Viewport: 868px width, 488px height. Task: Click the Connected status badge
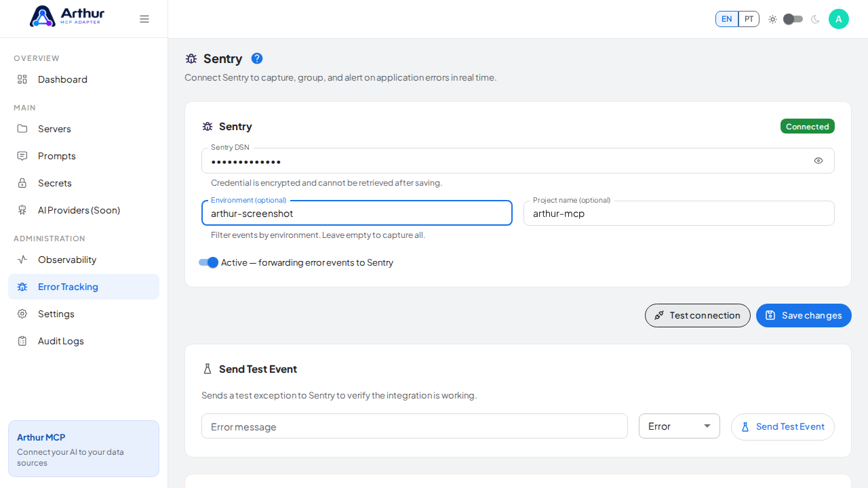point(808,126)
